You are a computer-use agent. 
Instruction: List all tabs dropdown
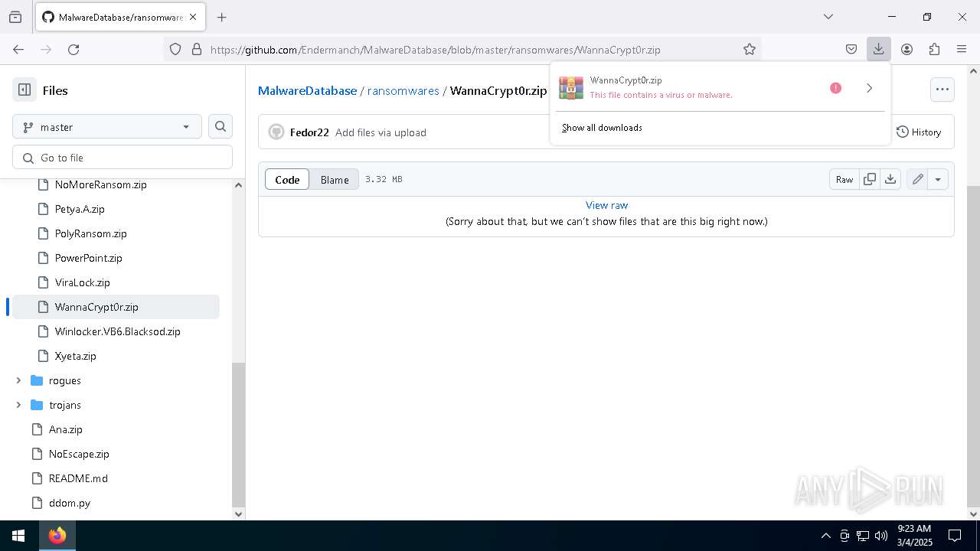pos(828,17)
